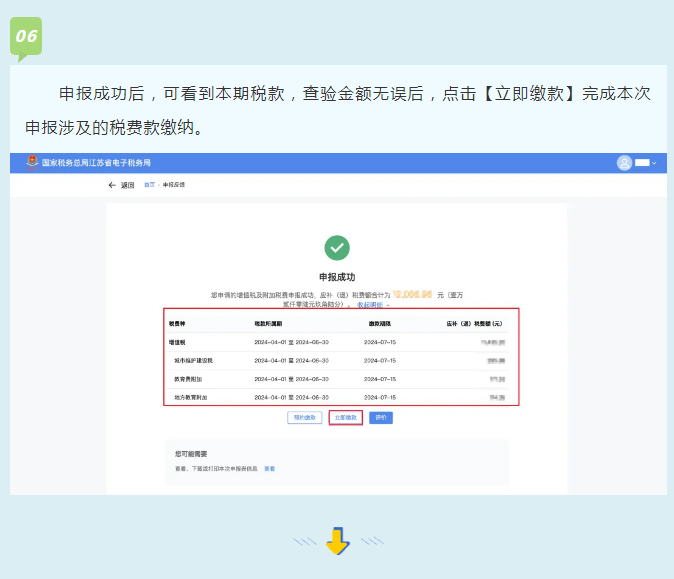Click the 预约缴款 button
The height and width of the screenshot is (579, 674).
(x=303, y=417)
